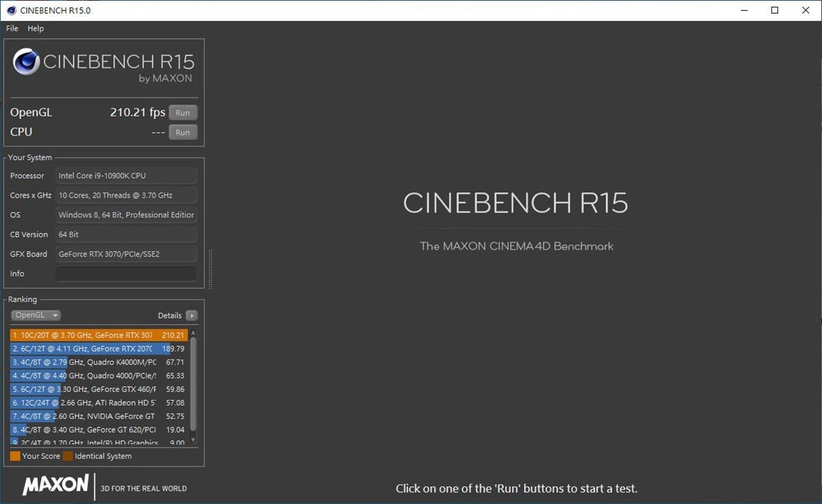Open the OpenGL ranking type dropdown

pos(36,316)
